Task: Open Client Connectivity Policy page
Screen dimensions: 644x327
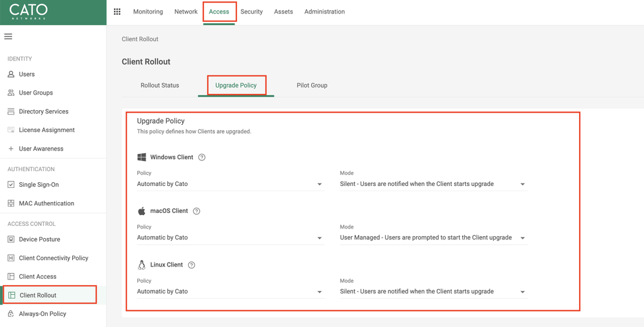Action: [x=53, y=258]
